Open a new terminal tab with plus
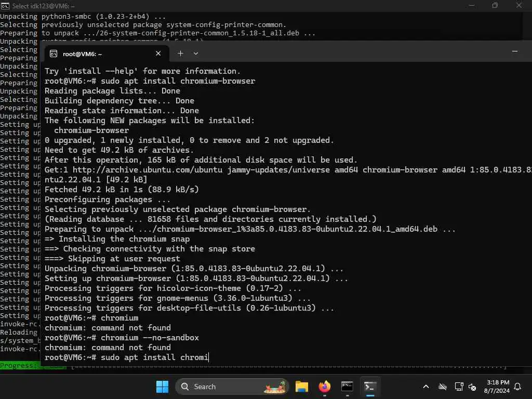The height and width of the screenshot is (399, 532). [180, 54]
